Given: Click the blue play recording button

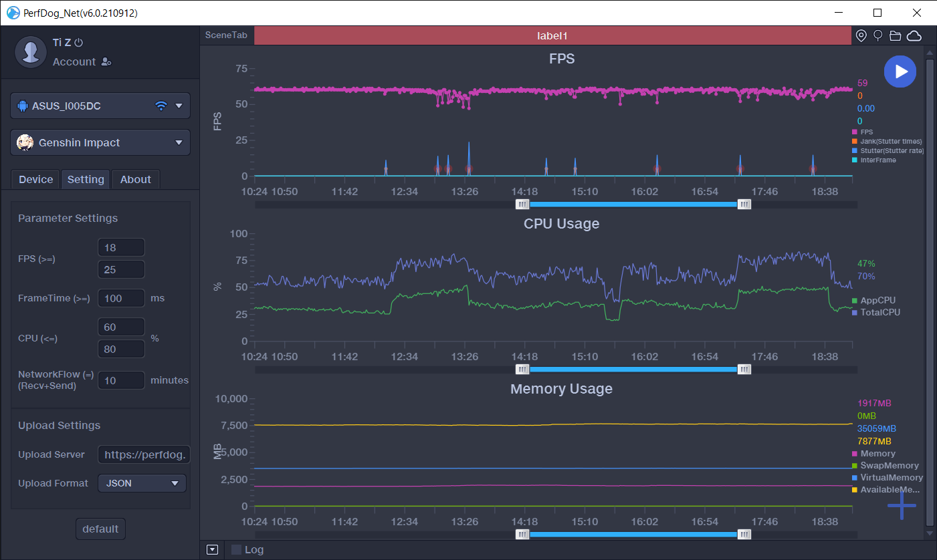Looking at the screenshot, I should [x=900, y=72].
